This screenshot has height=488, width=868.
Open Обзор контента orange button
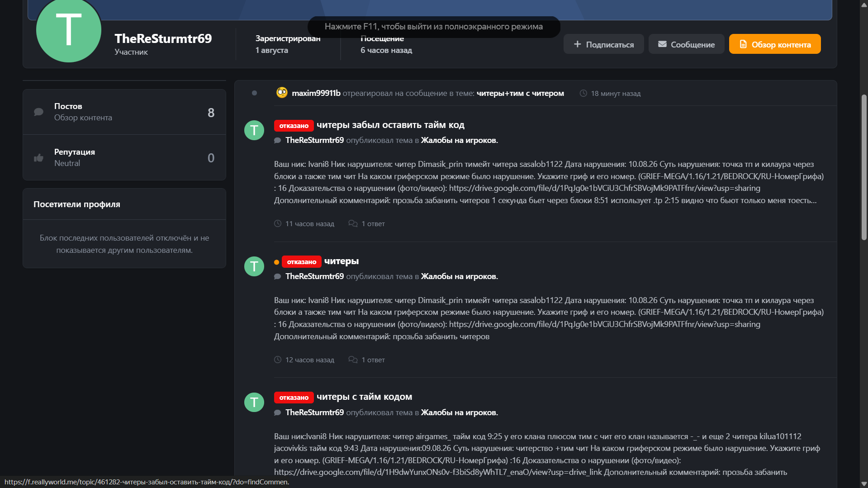click(775, 44)
